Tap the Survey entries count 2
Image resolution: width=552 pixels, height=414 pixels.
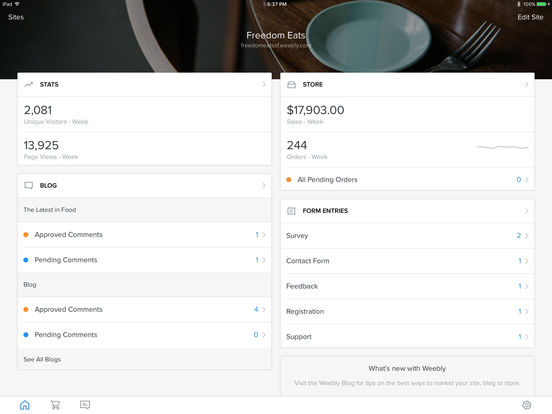(519, 236)
